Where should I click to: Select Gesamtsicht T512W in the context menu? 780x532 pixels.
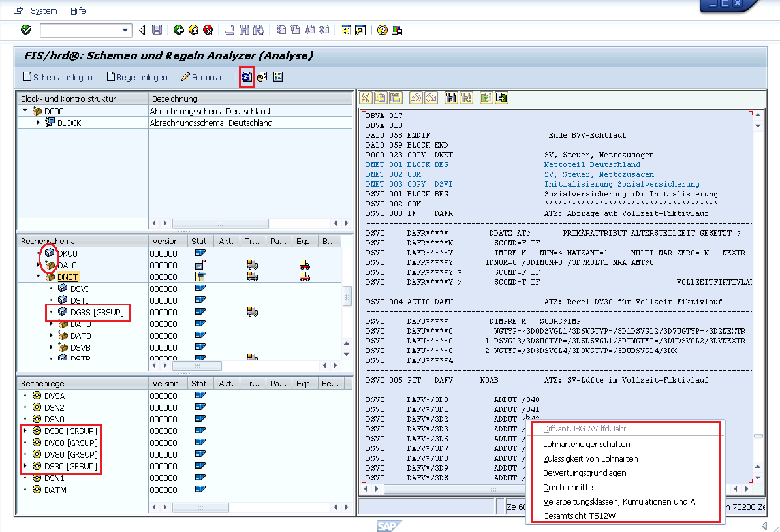[580, 516]
